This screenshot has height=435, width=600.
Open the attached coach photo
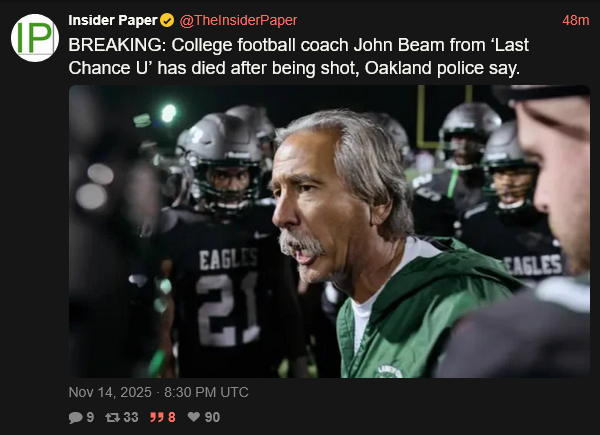click(x=329, y=231)
